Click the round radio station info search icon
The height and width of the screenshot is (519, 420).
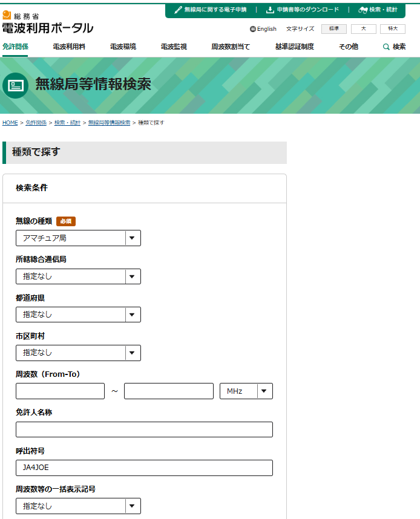(x=15, y=85)
